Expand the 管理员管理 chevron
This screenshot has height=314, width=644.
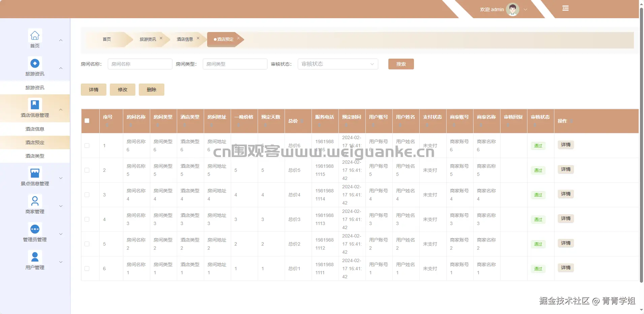(61, 234)
